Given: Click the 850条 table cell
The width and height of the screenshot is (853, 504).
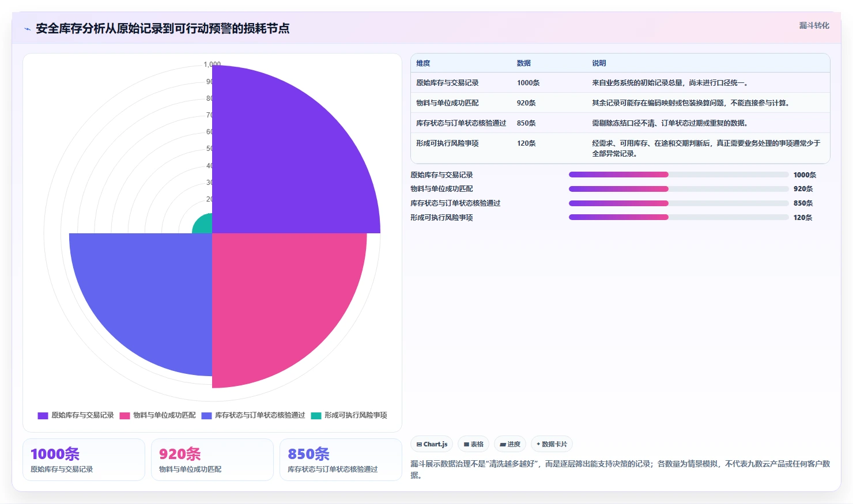Looking at the screenshot, I should 526,123.
